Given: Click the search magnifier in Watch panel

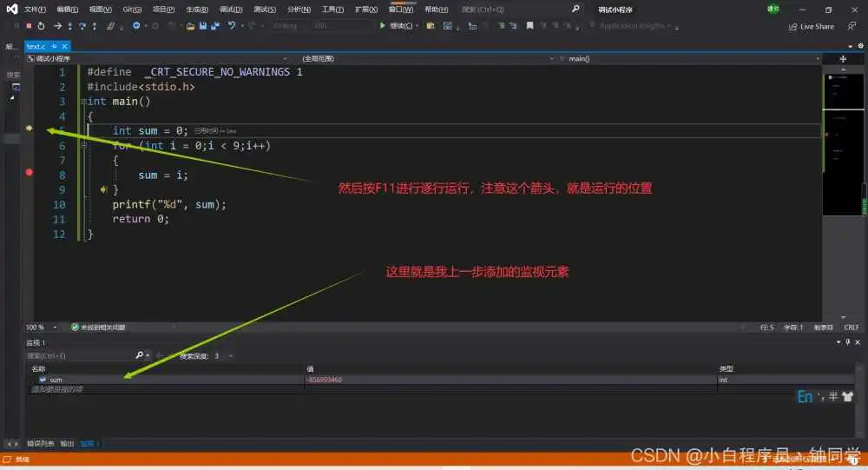Looking at the screenshot, I should tap(139, 355).
